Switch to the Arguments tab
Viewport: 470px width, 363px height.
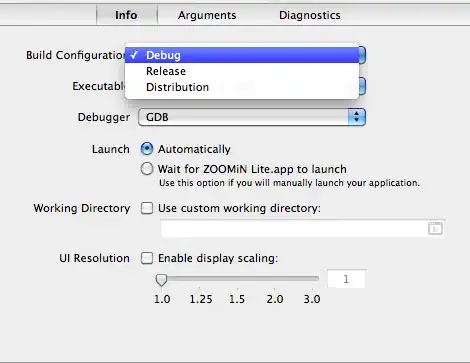pyautogui.click(x=207, y=15)
